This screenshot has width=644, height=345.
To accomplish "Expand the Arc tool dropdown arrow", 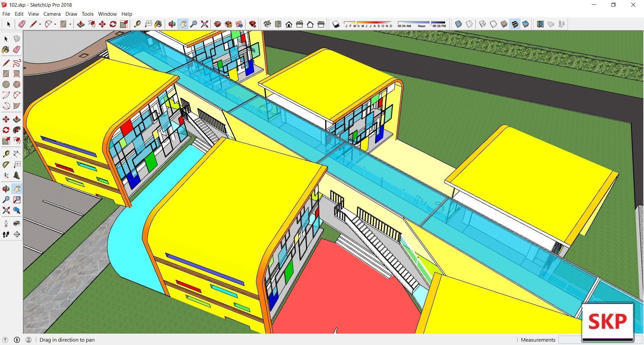I will pyautogui.click(x=55, y=24).
